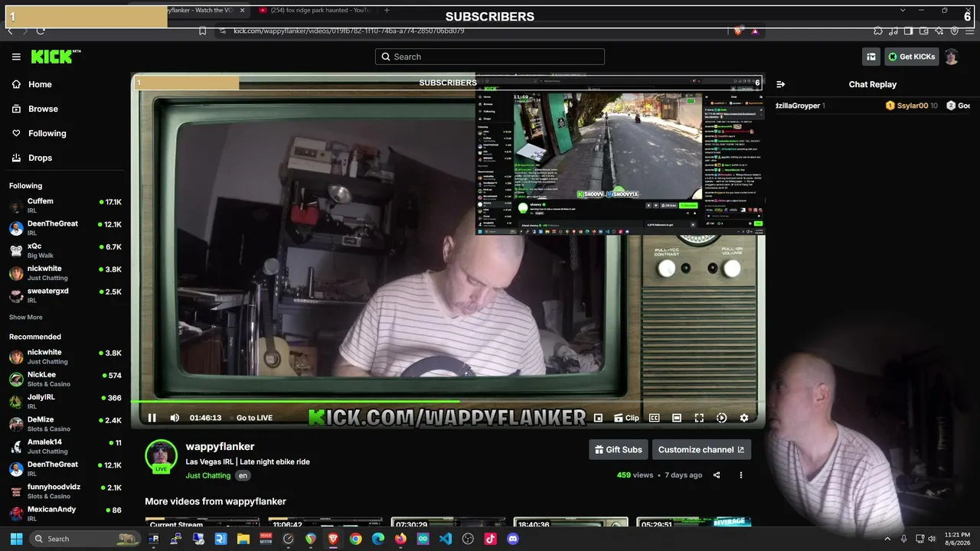
Task: Open wappyflanker channel avatar
Action: [161, 456]
